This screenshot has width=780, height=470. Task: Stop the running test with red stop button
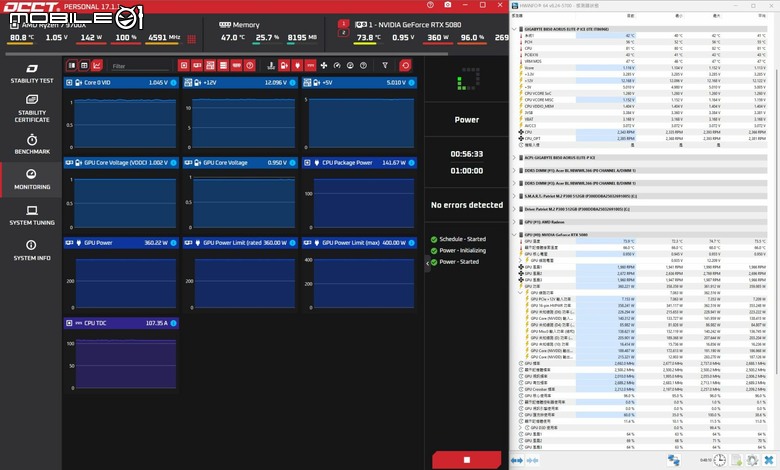467,460
